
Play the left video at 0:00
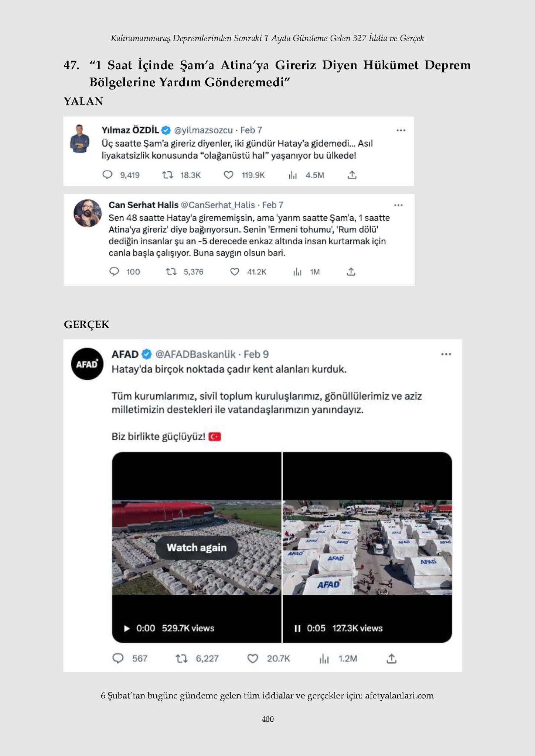[x=127, y=628]
